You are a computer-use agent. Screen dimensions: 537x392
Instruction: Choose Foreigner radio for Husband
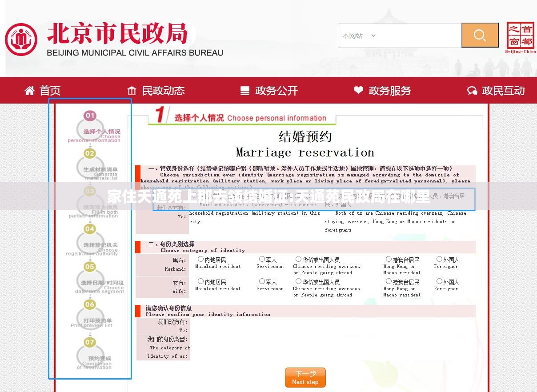click(439, 259)
